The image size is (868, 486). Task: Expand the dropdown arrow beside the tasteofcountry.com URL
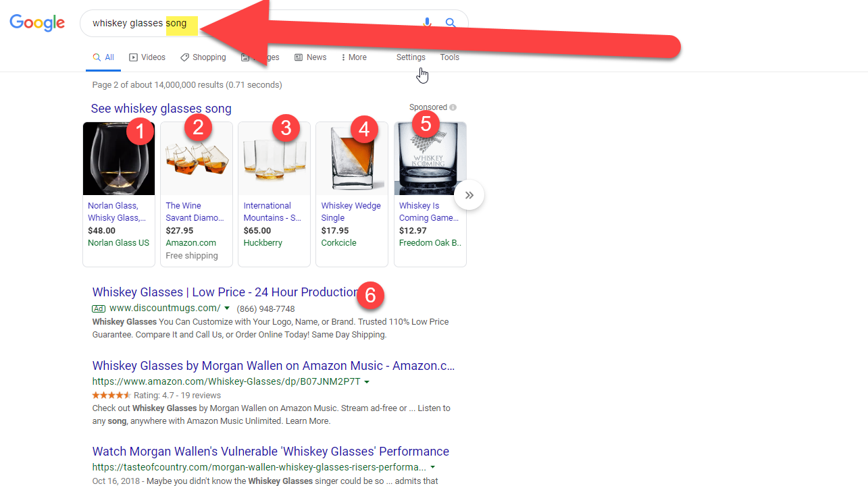tap(432, 467)
